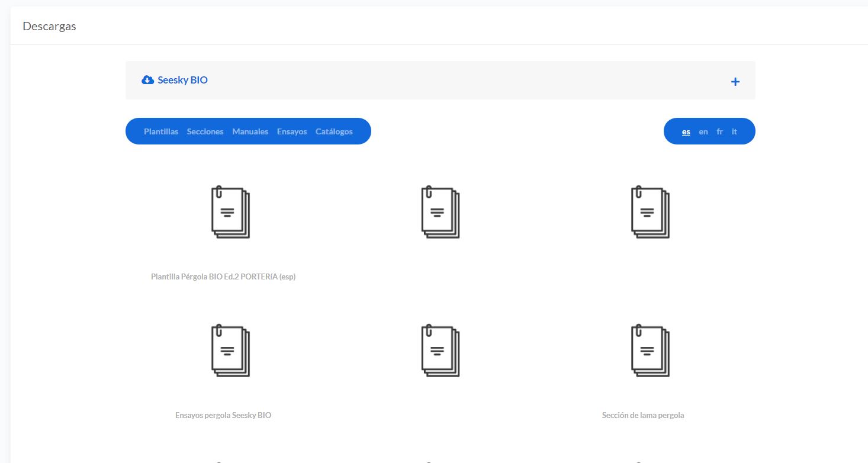
Task: Select the 'es' language option
Action: (x=686, y=131)
